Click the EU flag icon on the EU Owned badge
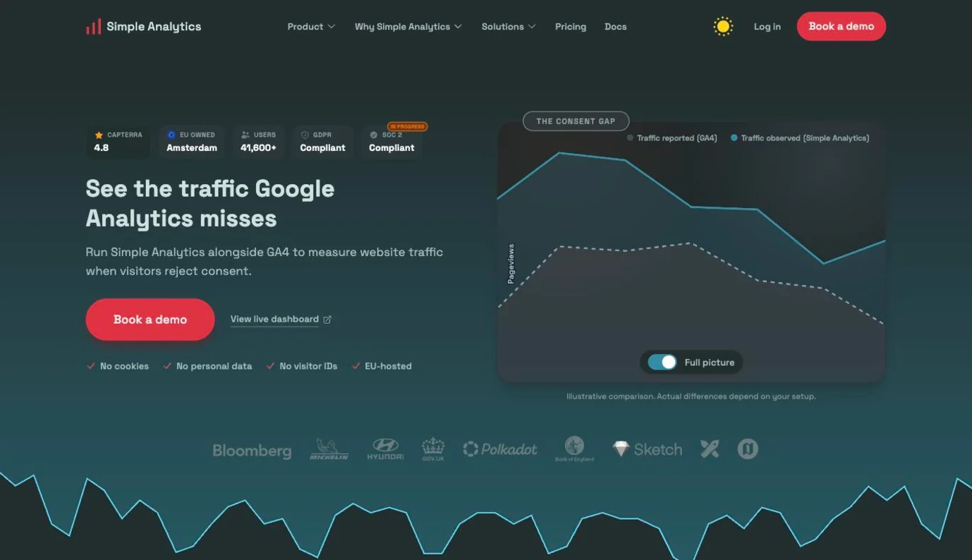972x560 pixels. coord(171,135)
